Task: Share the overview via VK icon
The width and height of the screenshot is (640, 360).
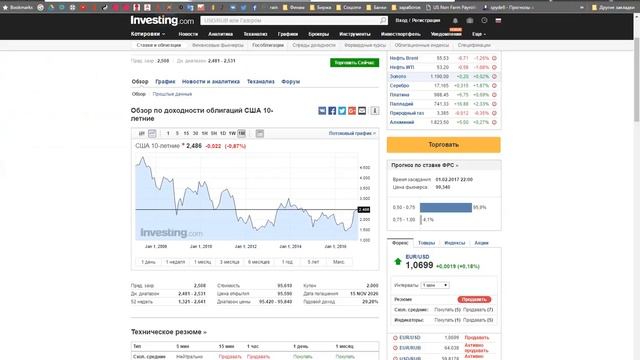Action: (322, 111)
